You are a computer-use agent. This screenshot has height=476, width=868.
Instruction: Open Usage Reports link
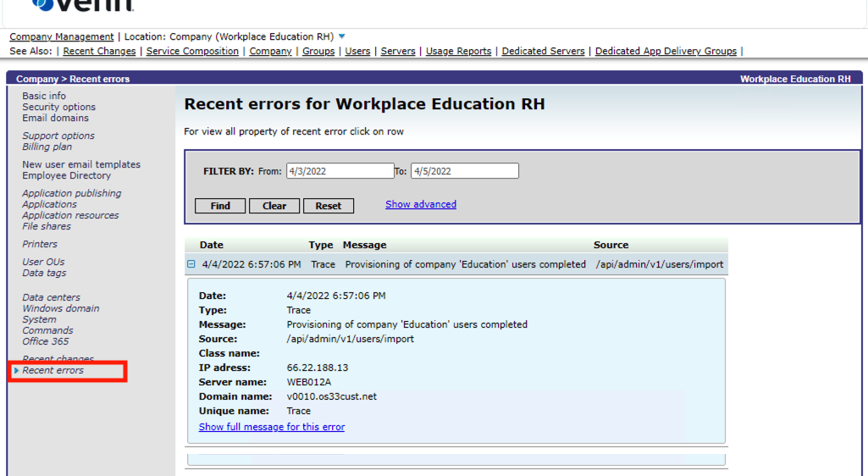[458, 51]
